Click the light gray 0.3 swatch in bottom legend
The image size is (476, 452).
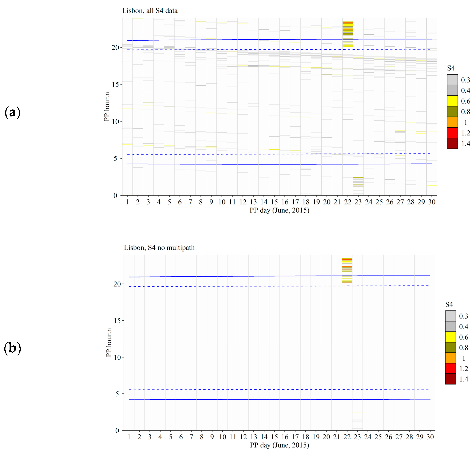pyautogui.click(x=450, y=316)
